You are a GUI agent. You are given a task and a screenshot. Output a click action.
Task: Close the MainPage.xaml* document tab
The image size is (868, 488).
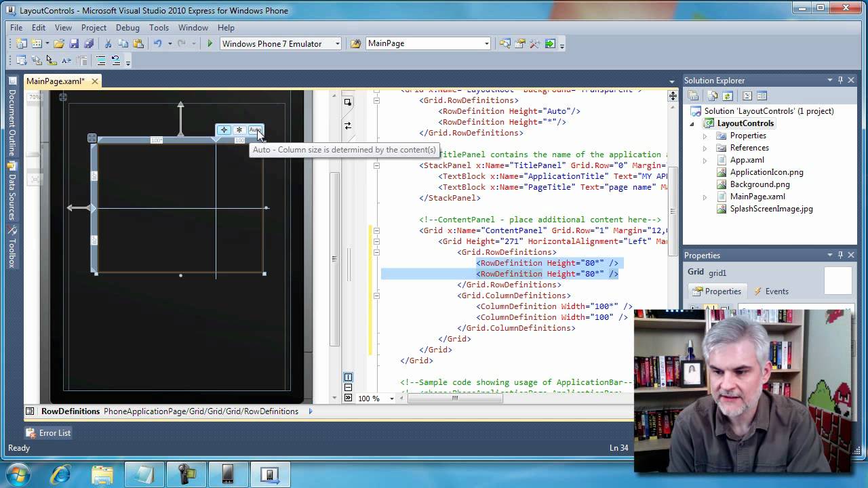click(95, 81)
